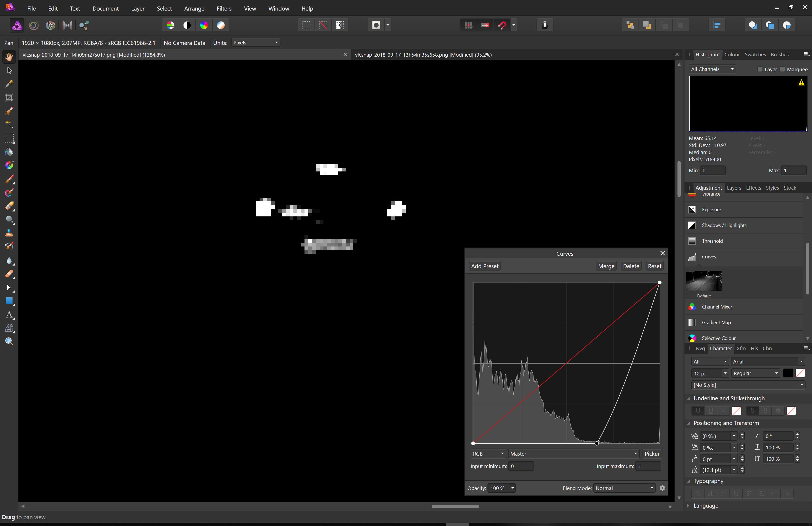Select the Clone stamp tool
The image size is (812, 526).
click(x=9, y=233)
